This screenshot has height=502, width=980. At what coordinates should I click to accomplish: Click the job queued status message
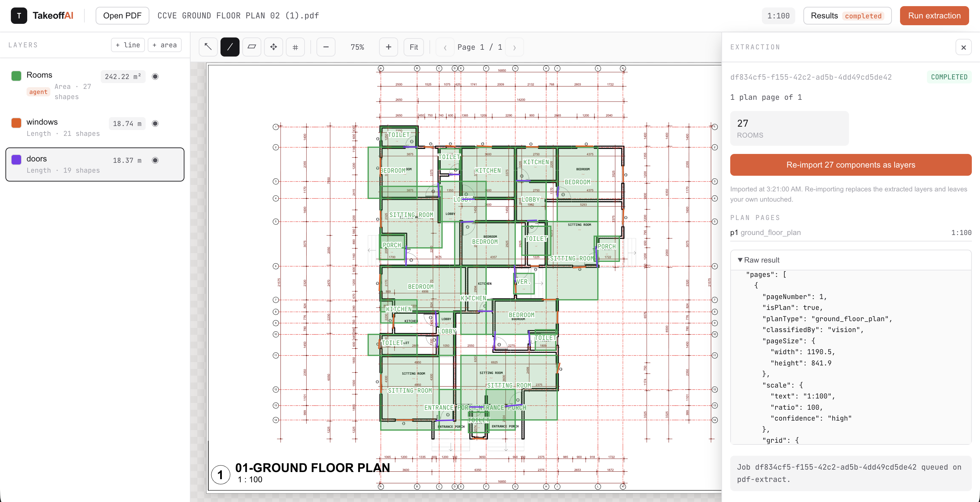click(x=851, y=473)
